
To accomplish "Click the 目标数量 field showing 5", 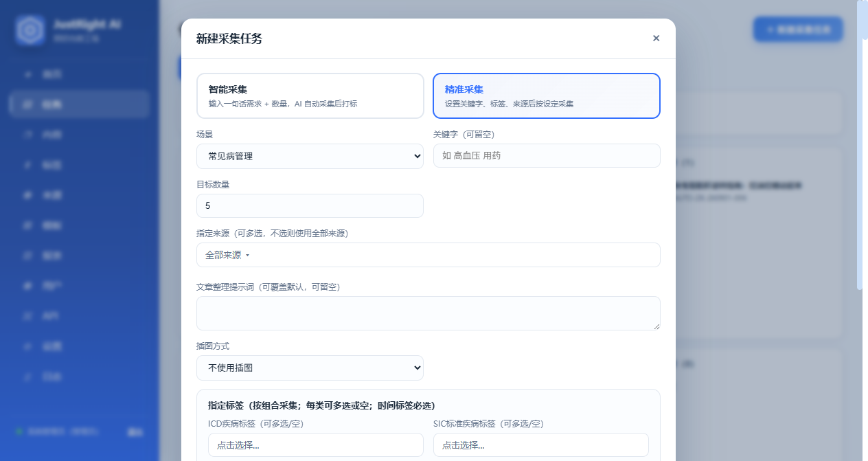I will click(310, 205).
